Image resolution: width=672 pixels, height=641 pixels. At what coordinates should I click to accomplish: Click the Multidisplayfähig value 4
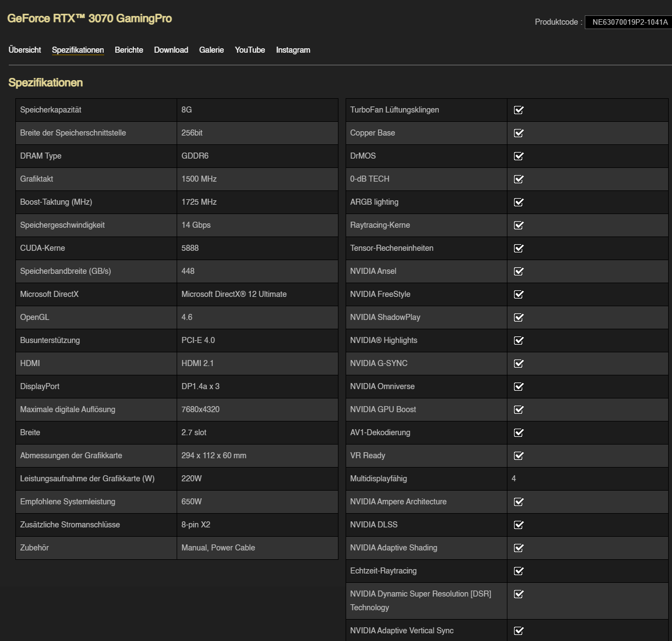tap(513, 479)
